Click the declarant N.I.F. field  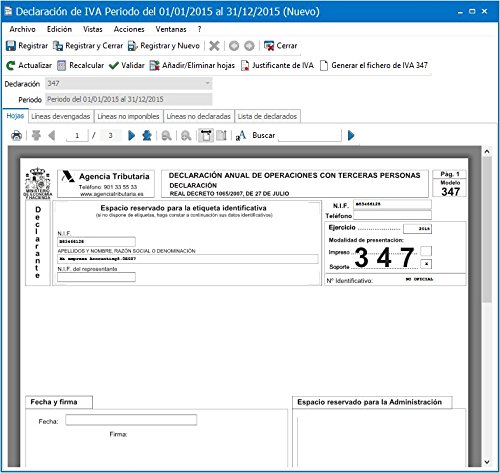click(x=96, y=241)
